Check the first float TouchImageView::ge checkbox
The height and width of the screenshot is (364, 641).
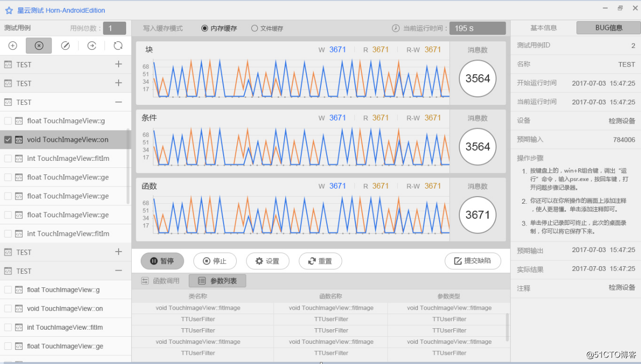point(8,177)
